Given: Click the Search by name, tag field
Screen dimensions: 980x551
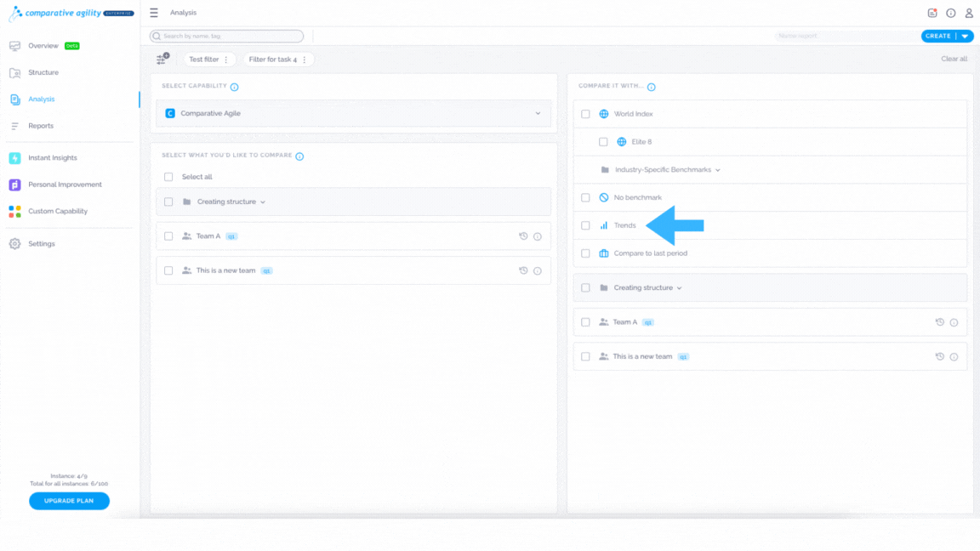Looking at the screenshot, I should (x=227, y=37).
